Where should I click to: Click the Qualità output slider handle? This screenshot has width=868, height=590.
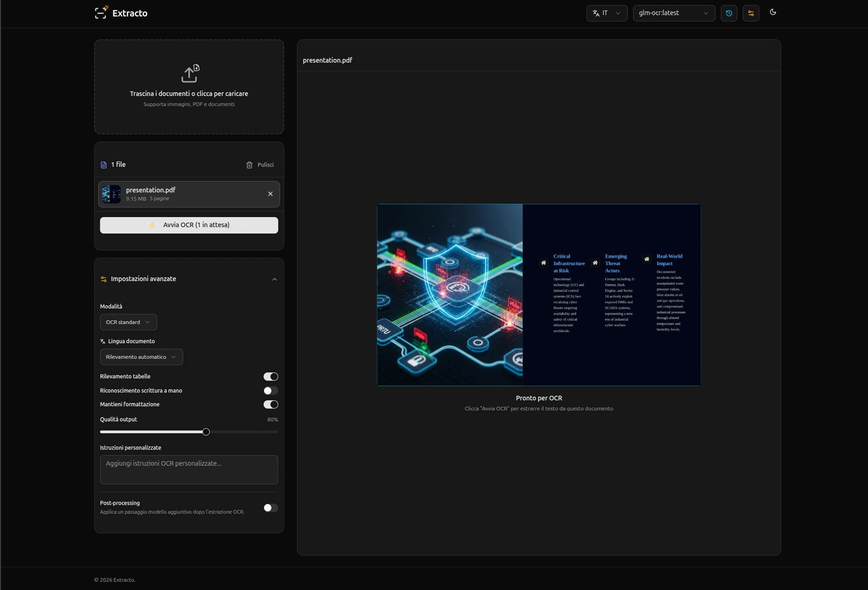[206, 432]
